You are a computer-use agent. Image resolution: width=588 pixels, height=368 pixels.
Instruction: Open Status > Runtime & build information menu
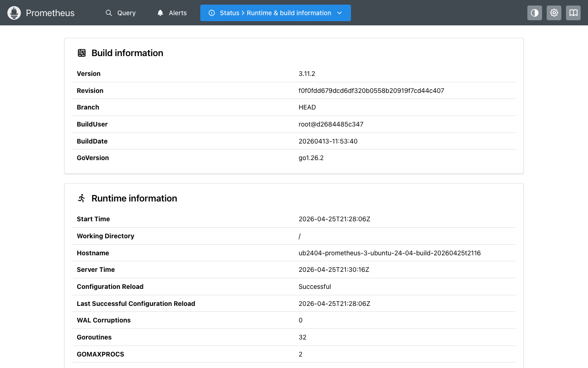(276, 13)
